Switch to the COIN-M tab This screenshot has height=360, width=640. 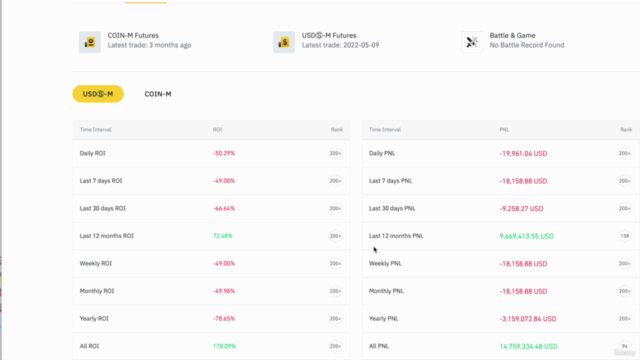click(x=158, y=94)
